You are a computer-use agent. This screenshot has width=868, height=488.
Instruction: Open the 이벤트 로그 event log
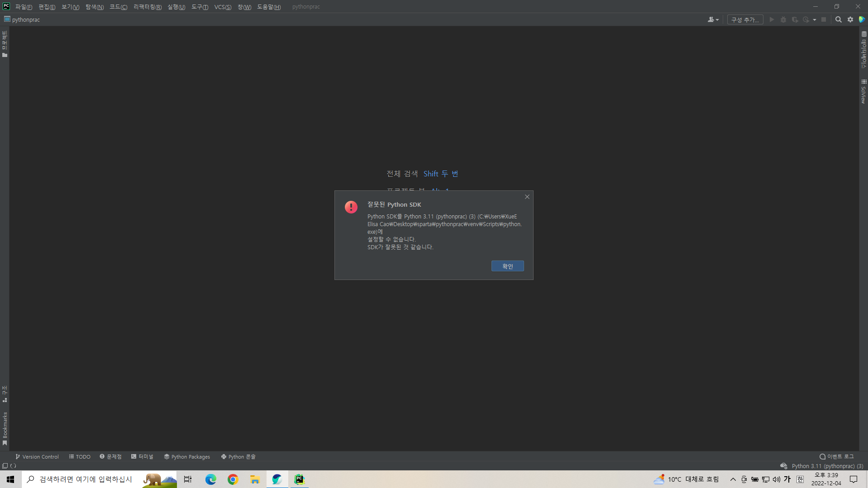coord(837,457)
